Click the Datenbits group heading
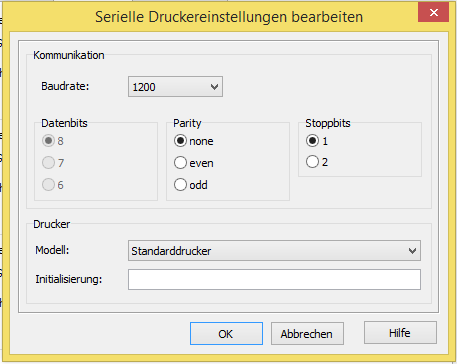This screenshot has width=457, height=364. (64, 123)
